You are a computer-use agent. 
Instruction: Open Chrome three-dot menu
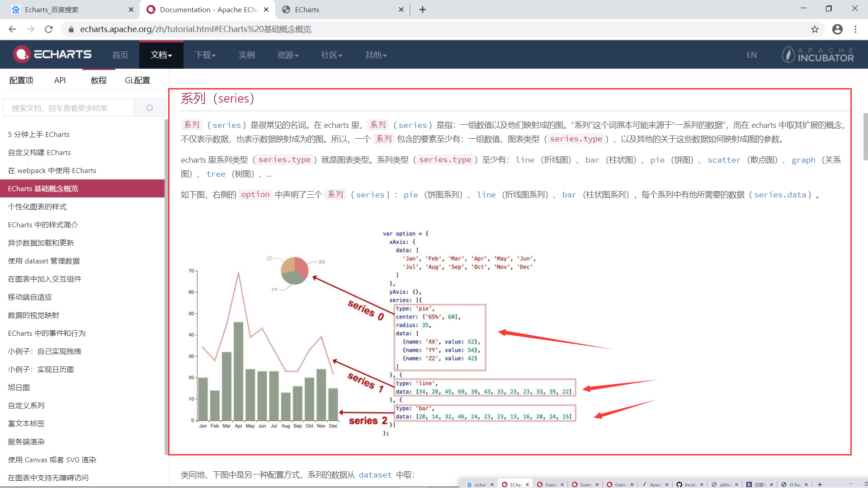855,29
